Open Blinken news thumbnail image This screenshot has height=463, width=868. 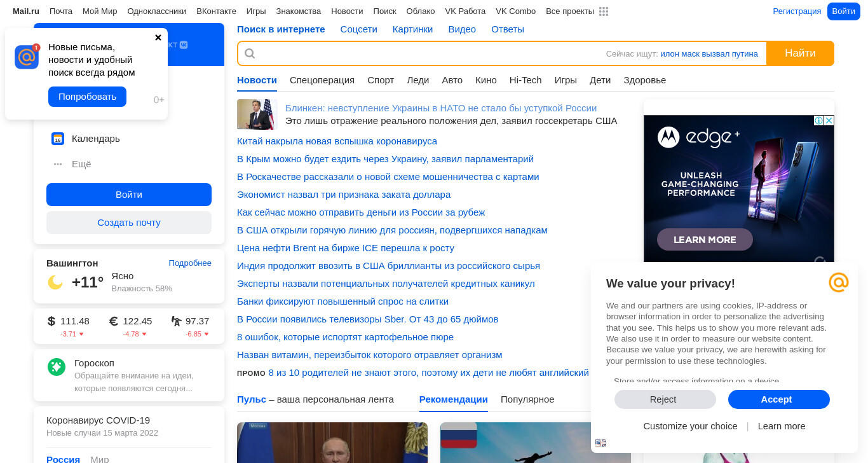[257, 114]
